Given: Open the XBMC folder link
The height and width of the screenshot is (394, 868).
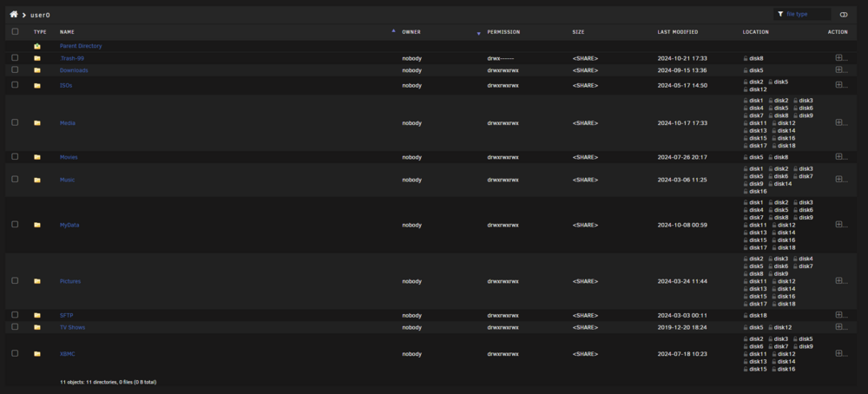Looking at the screenshot, I should 67,353.
